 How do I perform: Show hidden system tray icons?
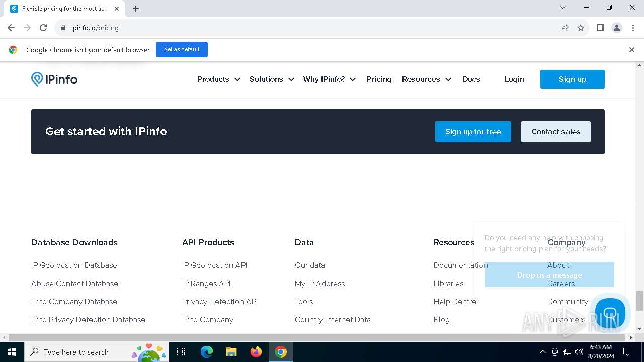click(x=542, y=352)
